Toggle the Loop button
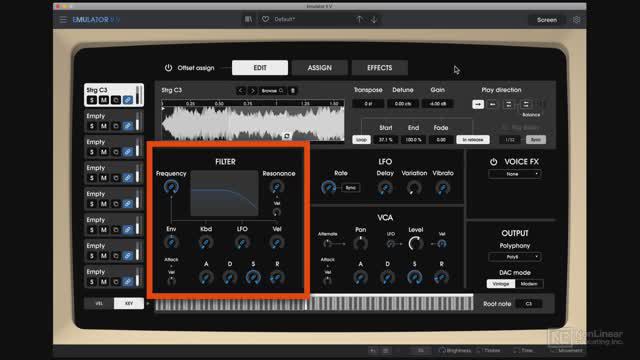The image size is (640, 360). point(361,140)
